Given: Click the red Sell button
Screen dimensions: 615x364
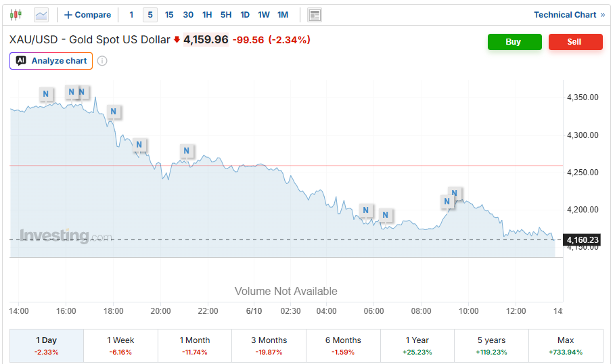Looking at the screenshot, I should point(575,42).
